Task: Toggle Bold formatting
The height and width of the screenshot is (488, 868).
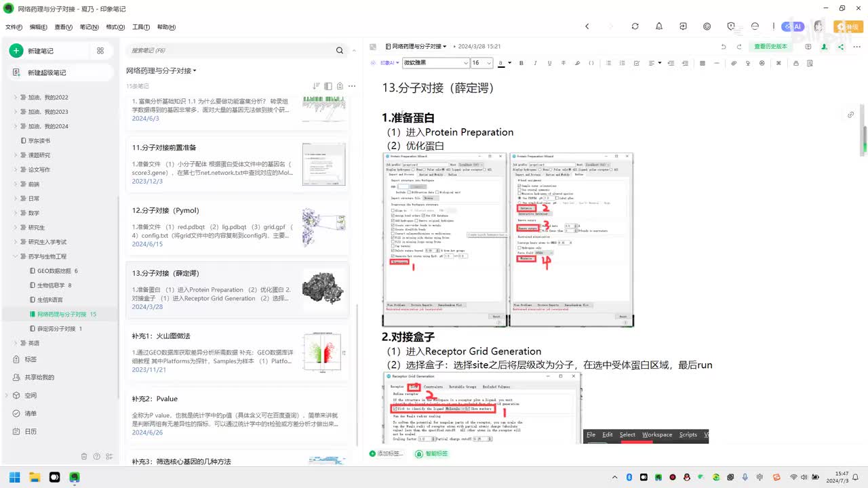Action: point(521,62)
